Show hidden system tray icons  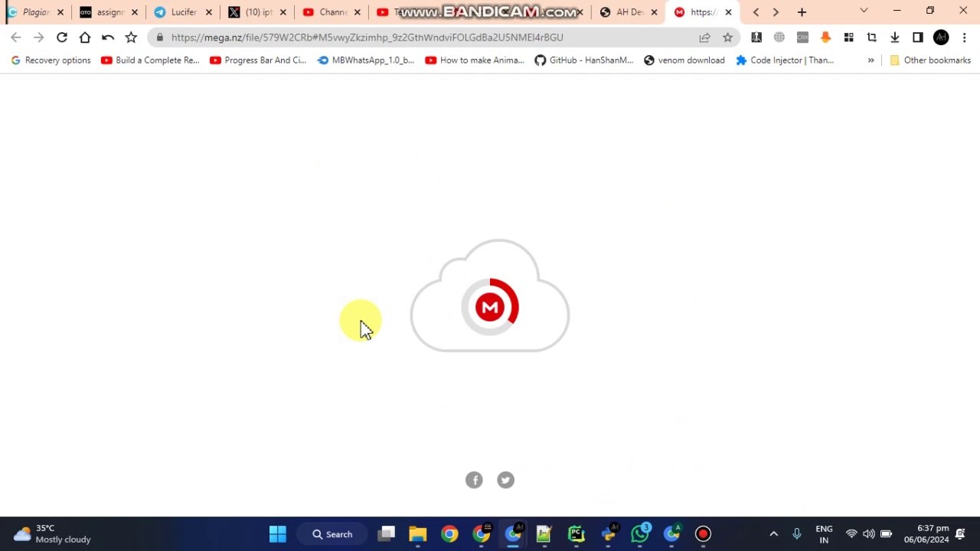[773, 534]
